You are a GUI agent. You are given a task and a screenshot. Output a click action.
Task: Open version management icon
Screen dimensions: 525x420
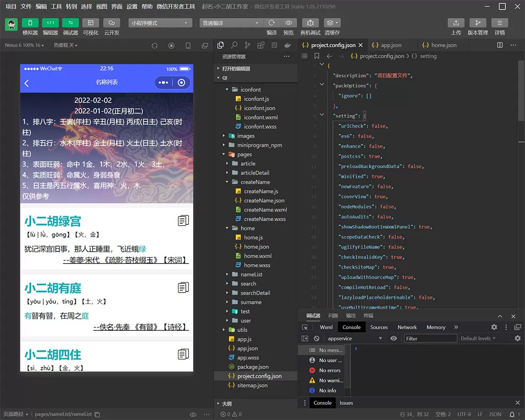pos(478,23)
